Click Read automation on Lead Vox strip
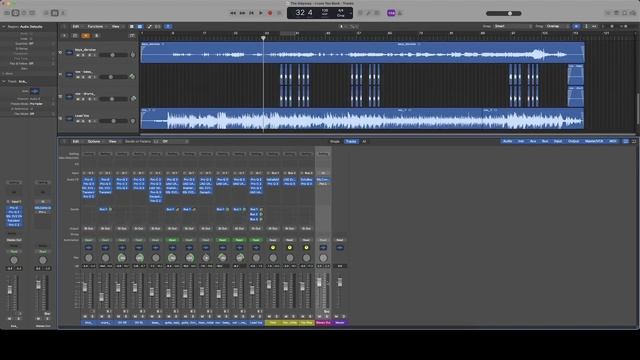 (256, 240)
